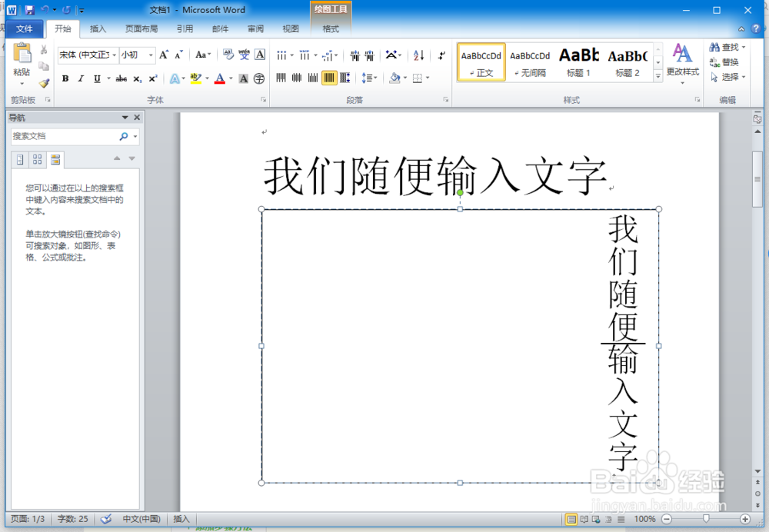Screen dimensions: 769x532
Task: Shrink font size with the small A icon
Action: 179,55
